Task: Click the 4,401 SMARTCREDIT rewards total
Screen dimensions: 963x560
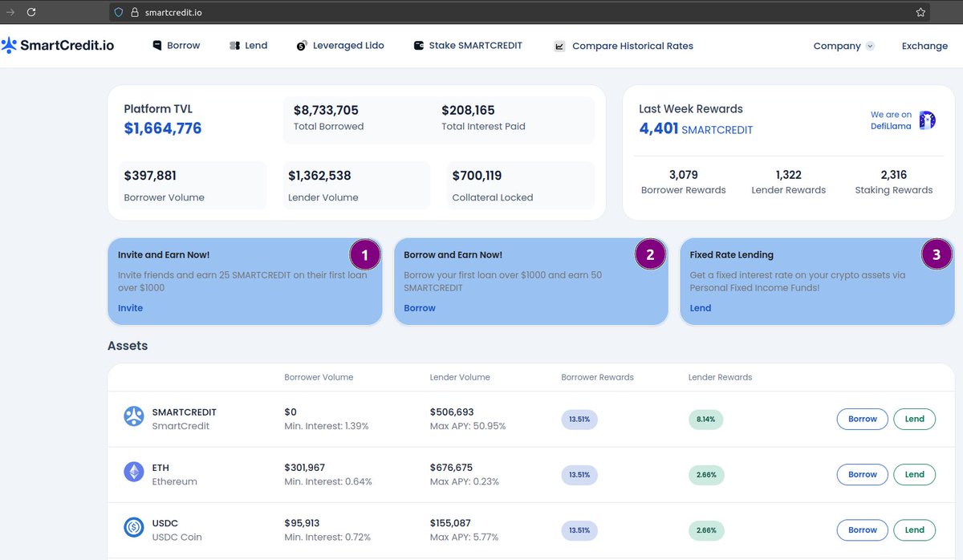Action: (696, 128)
